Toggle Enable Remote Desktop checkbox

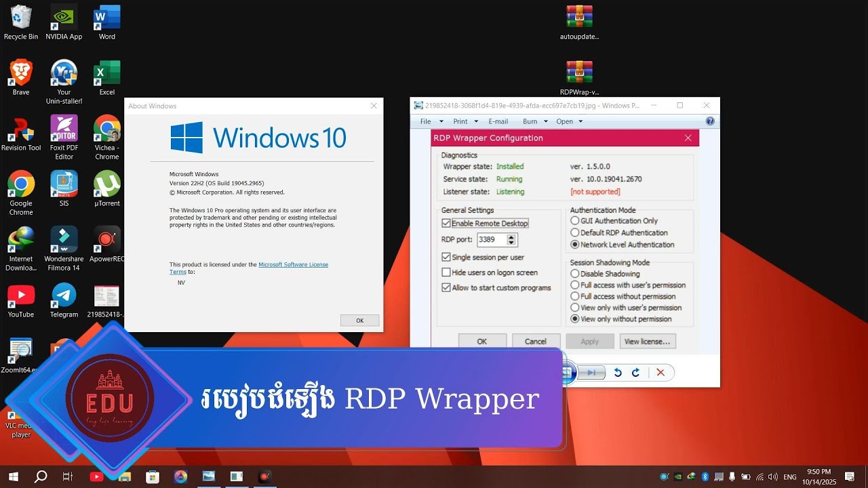446,223
